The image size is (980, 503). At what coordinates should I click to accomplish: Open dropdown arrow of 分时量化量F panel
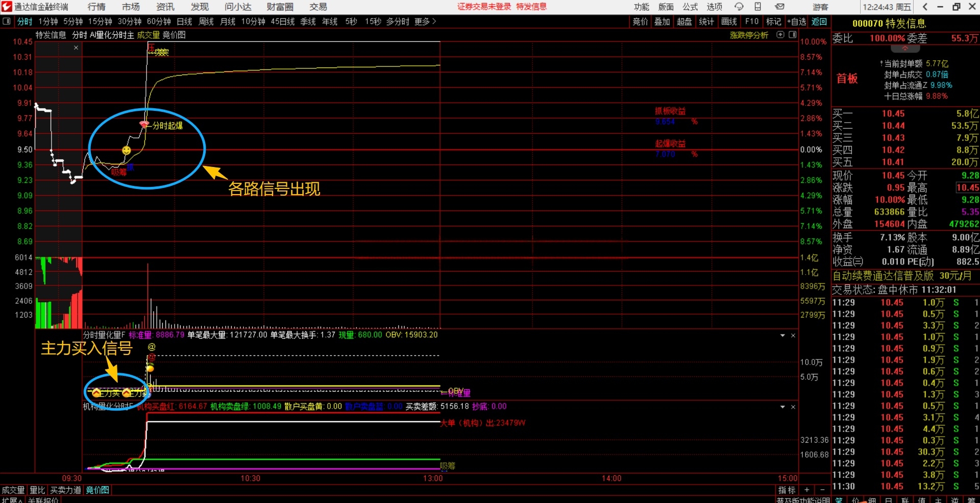[x=782, y=336]
